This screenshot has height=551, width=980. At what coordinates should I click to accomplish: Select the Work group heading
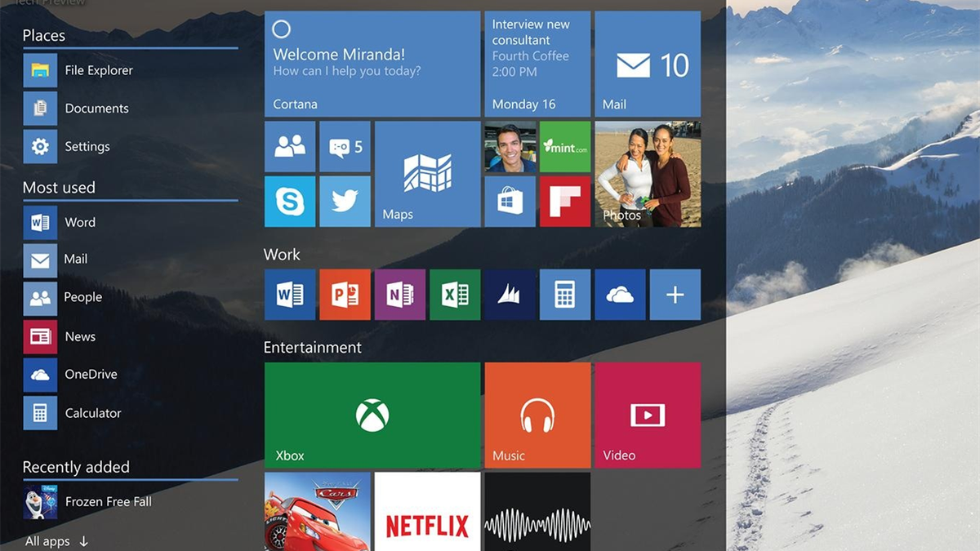point(282,255)
